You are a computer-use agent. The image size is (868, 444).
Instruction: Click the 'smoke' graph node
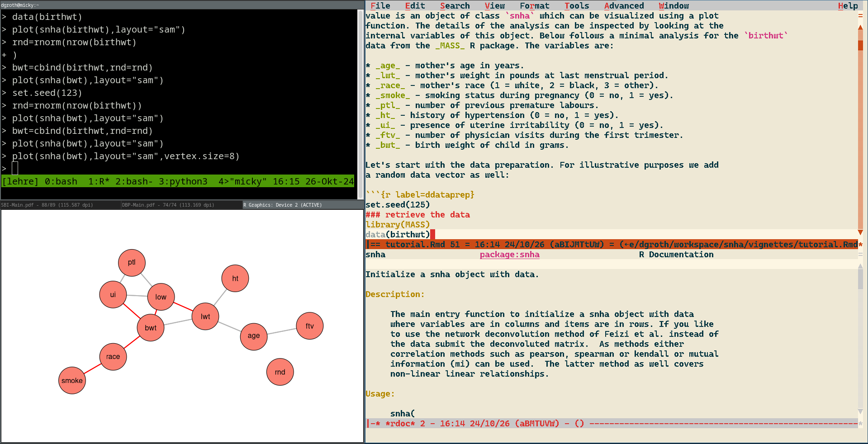(x=72, y=381)
